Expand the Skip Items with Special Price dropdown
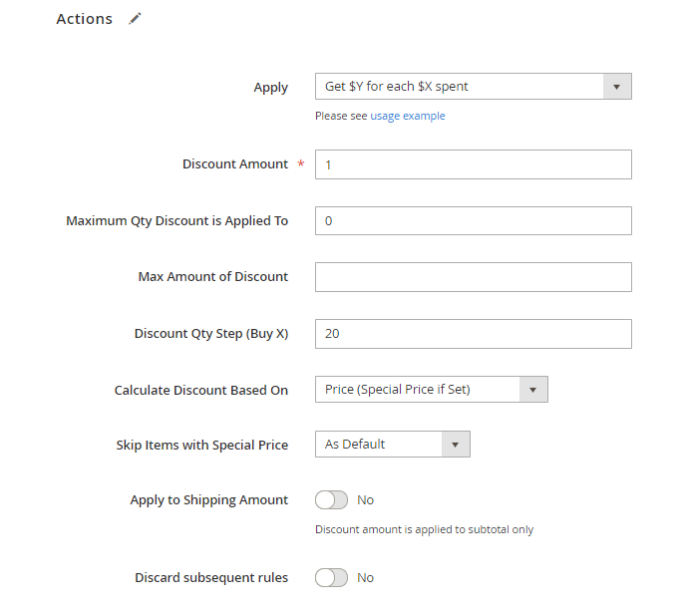Image resolution: width=683 pixels, height=616 pixels. coord(392,445)
